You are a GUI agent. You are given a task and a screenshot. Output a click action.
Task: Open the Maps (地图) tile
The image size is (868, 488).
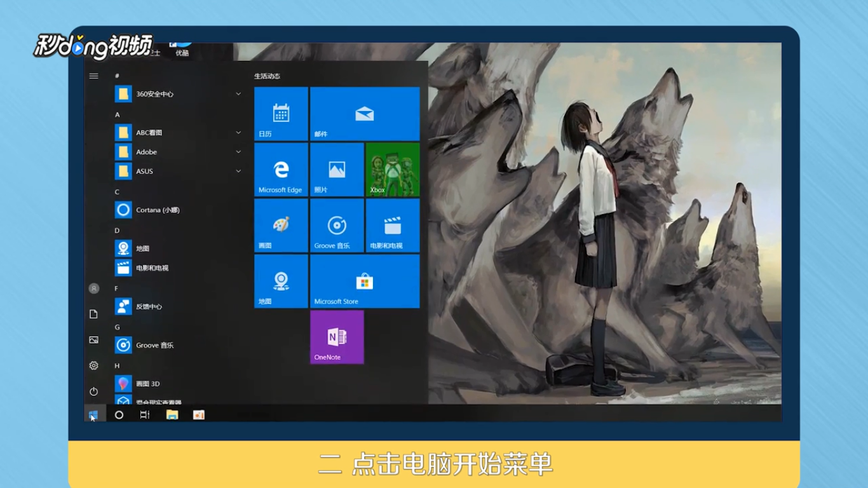tap(281, 281)
